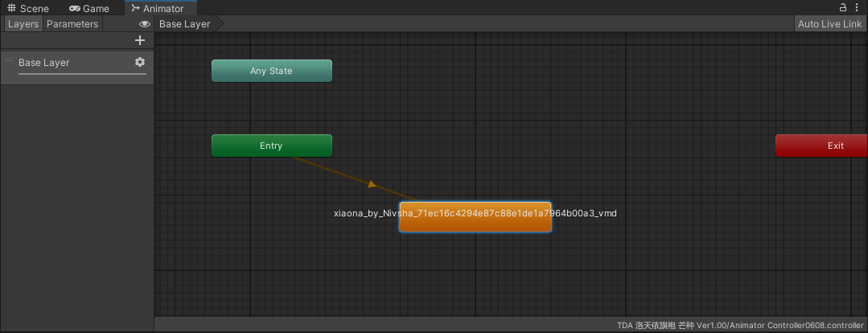This screenshot has height=333, width=868.
Task: Switch to the Scene tab
Action: tap(28, 8)
